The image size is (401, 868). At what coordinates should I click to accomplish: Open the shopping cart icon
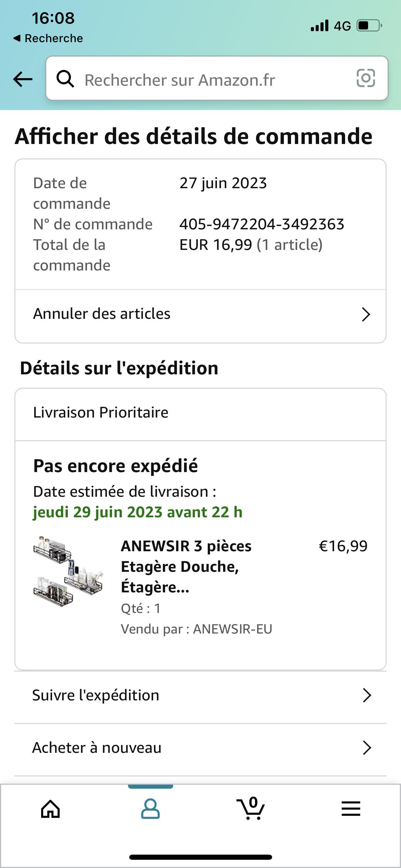click(x=251, y=809)
